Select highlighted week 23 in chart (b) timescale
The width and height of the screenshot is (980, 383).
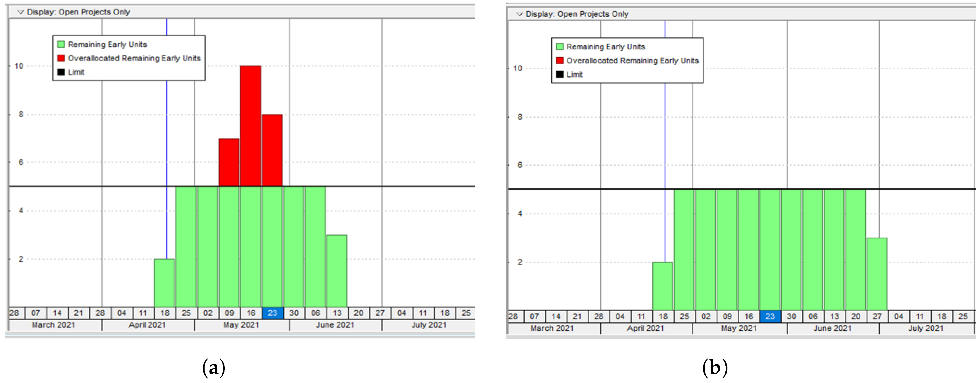(770, 317)
